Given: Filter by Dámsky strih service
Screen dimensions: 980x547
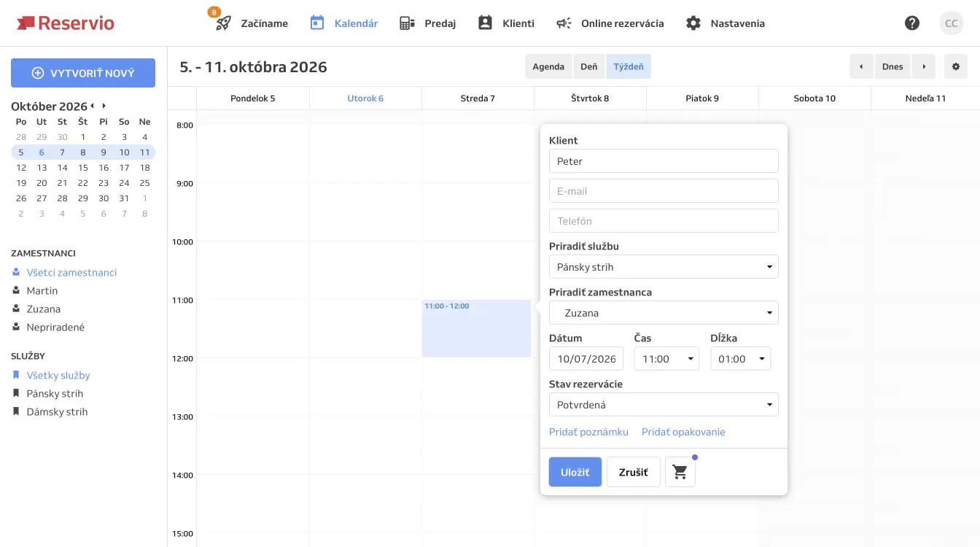Looking at the screenshot, I should point(57,411).
